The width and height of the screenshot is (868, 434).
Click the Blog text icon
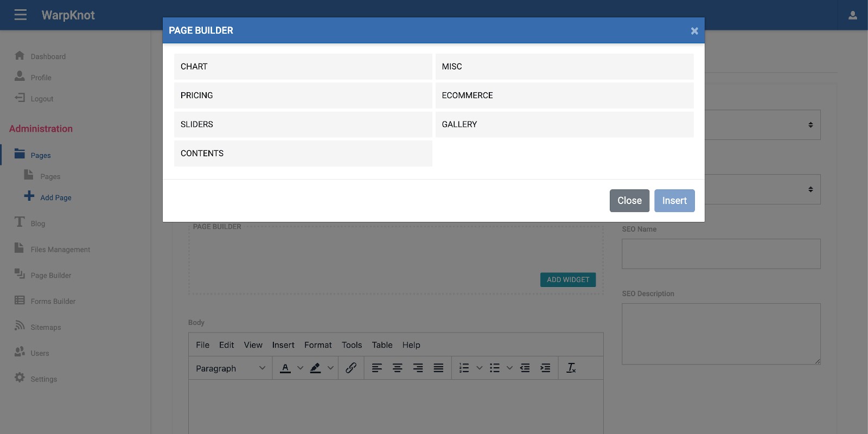[x=20, y=221]
